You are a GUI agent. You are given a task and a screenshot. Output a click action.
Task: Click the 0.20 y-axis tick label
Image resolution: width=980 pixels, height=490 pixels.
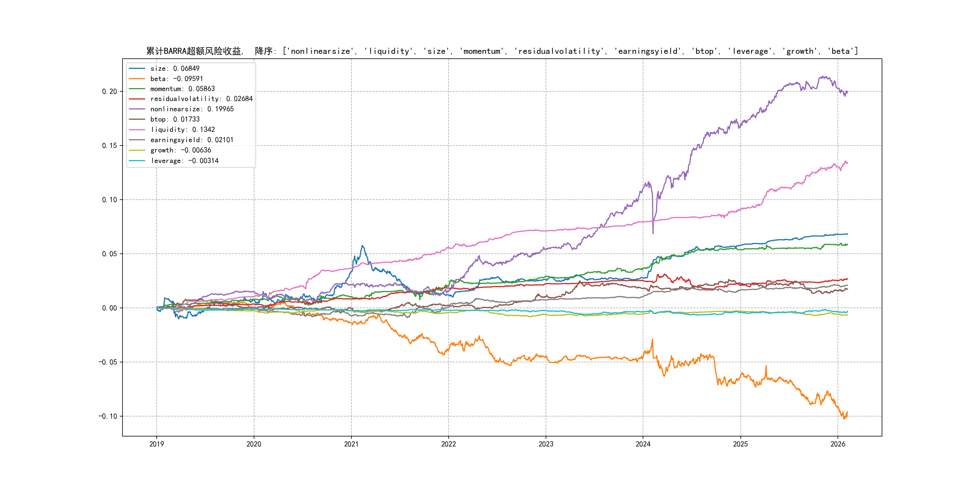point(109,91)
